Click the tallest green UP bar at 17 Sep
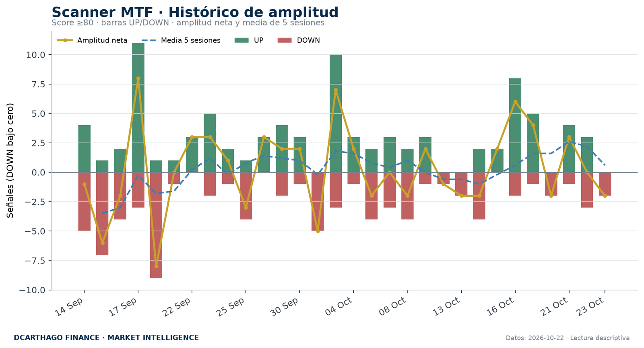Viewport: 644px width, 348px height. (138, 107)
